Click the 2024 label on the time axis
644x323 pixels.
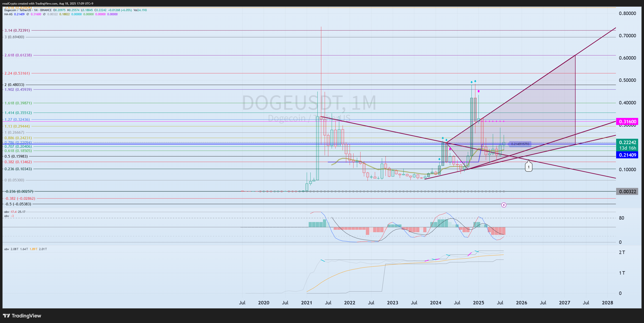[x=435, y=303]
